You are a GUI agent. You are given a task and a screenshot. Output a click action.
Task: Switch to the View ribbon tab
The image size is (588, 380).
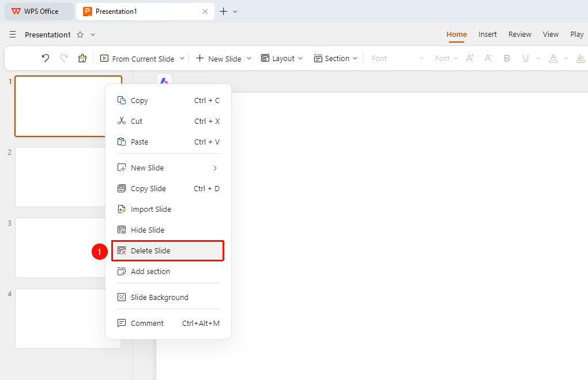(551, 35)
